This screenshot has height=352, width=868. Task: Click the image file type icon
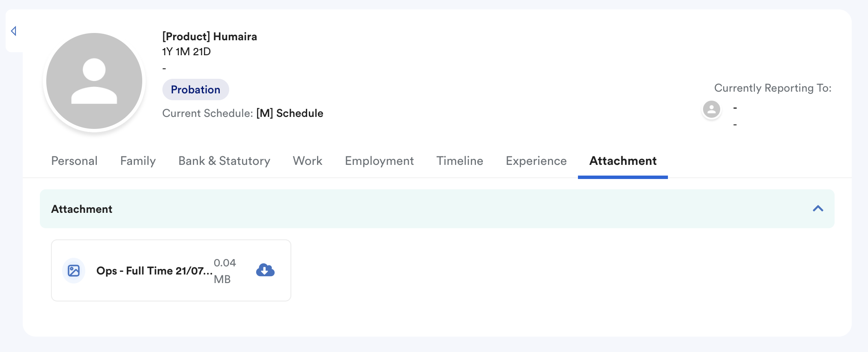tap(74, 271)
